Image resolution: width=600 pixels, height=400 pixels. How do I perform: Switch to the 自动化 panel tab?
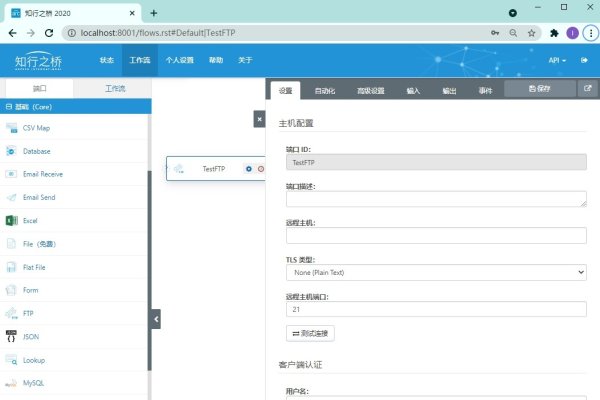click(x=325, y=91)
